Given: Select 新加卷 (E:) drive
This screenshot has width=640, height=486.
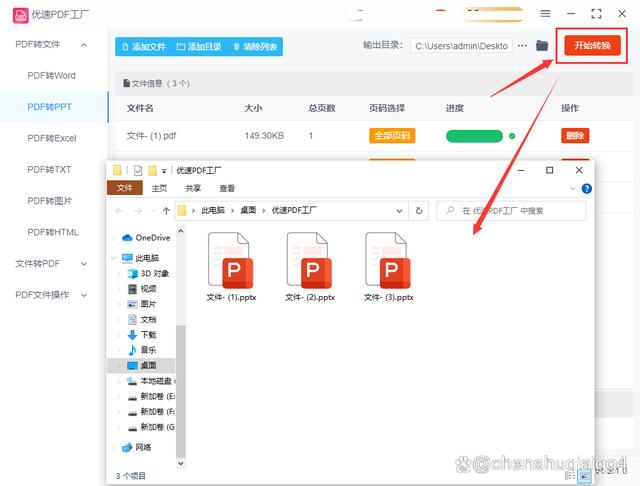Looking at the screenshot, I should click(151, 396).
